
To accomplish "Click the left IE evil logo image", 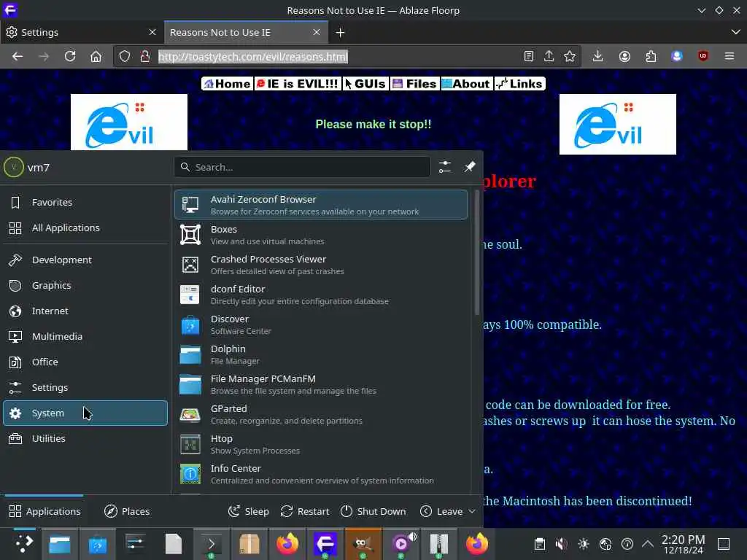I will coord(129,122).
